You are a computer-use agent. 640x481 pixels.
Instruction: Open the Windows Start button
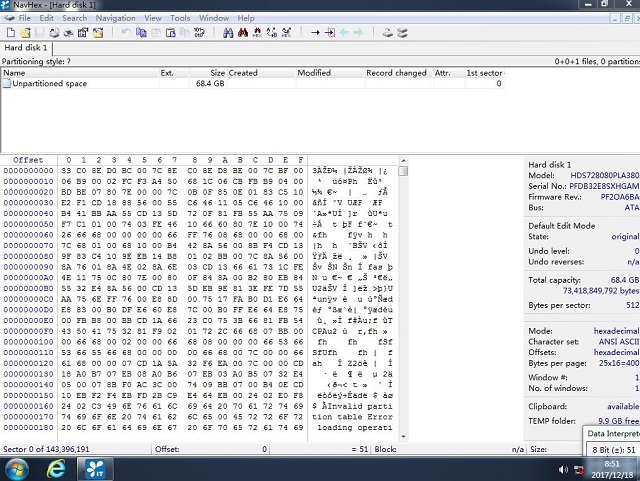[16, 470]
